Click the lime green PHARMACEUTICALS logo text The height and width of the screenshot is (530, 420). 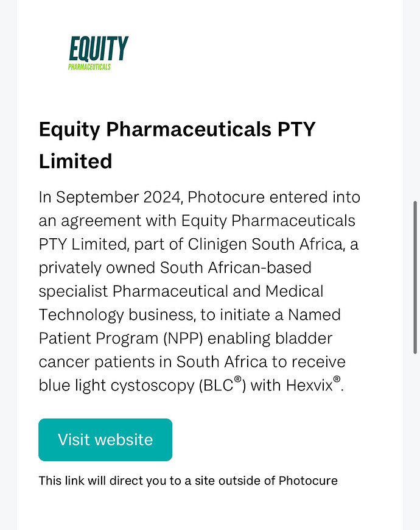tap(89, 67)
